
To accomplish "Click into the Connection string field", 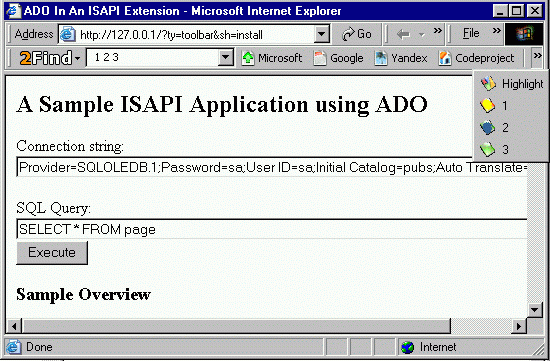I will [272, 167].
